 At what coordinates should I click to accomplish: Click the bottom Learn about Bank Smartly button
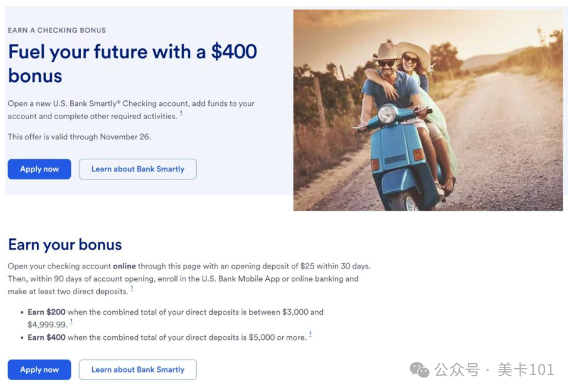(x=137, y=369)
